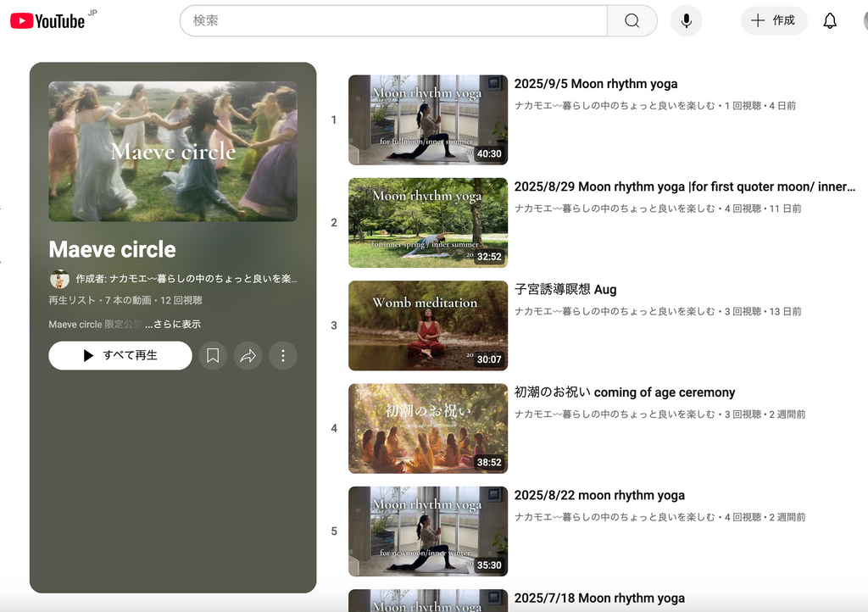868x612 pixels.
Task: Open the Womb meditation thumbnail
Action: (x=427, y=325)
